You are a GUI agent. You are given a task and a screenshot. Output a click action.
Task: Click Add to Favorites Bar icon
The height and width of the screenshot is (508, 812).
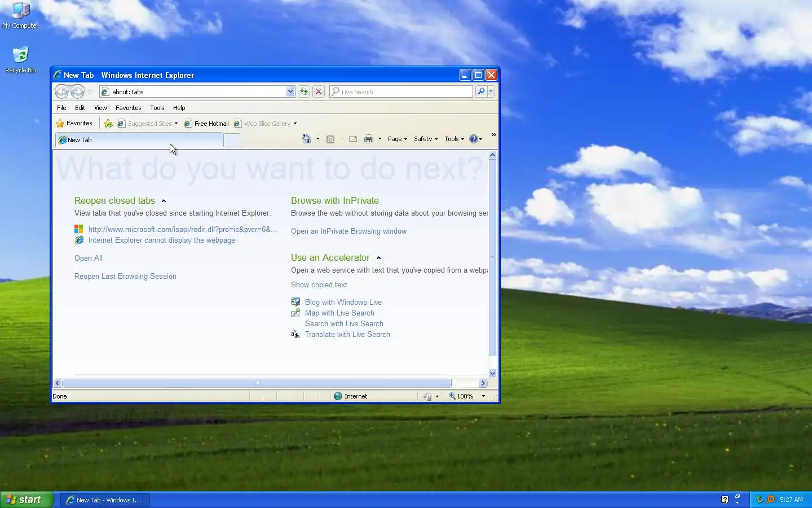point(108,124)
